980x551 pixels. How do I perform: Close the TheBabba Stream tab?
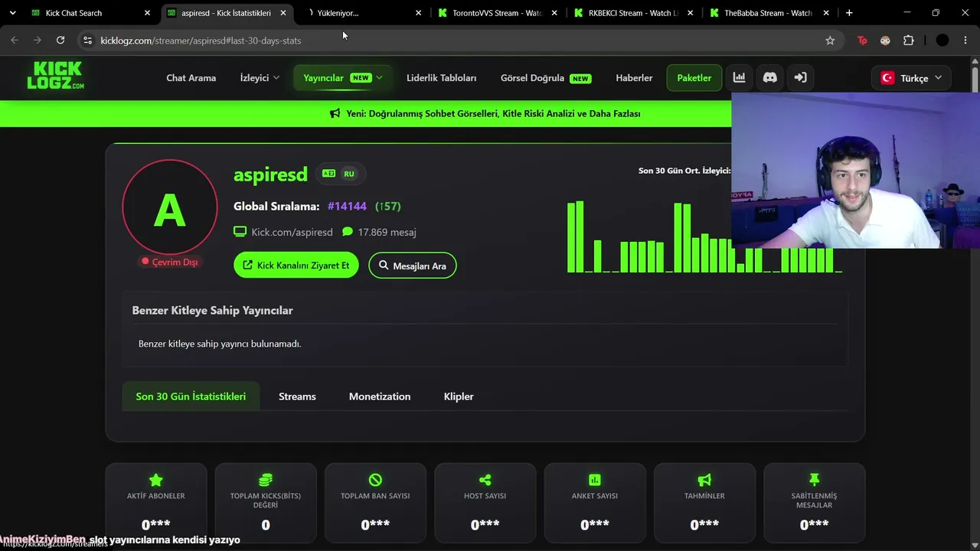[826, 13]
